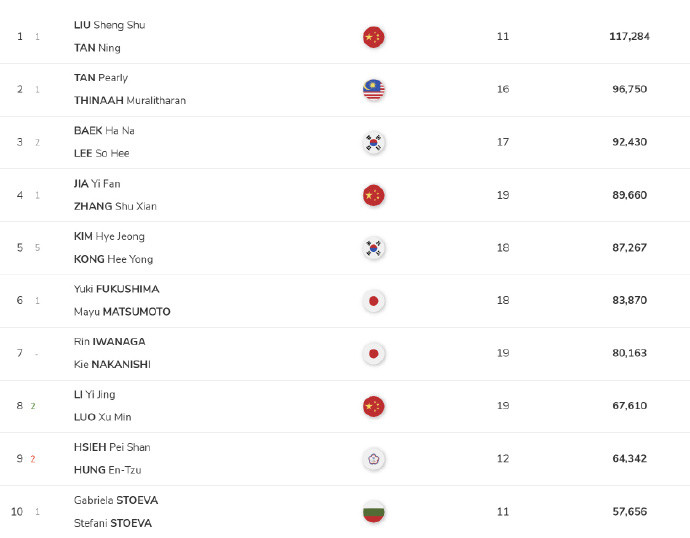Click China flag beside LIU Sheng Shu
Screen dimensions: 690x538
373,37
